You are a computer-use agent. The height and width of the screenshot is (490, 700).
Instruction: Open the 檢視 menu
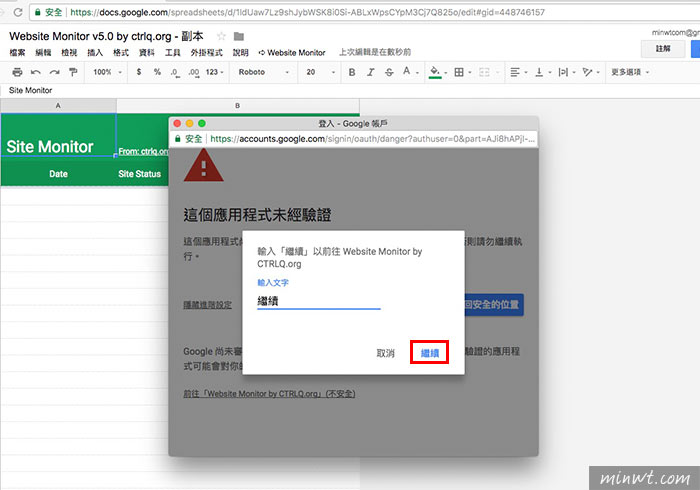pos(69,53)
